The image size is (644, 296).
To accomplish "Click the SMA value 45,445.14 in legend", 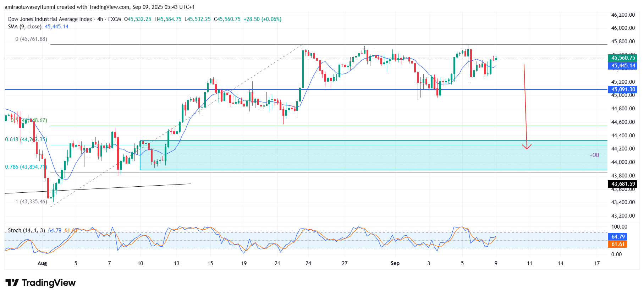I will (56, 27).
